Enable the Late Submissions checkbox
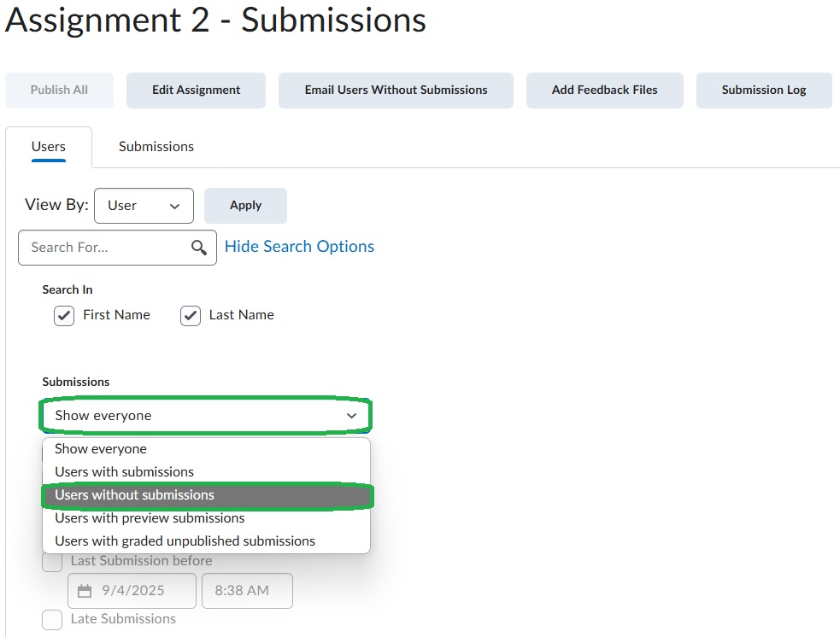The image size is (840, 637). coord(52,620)
